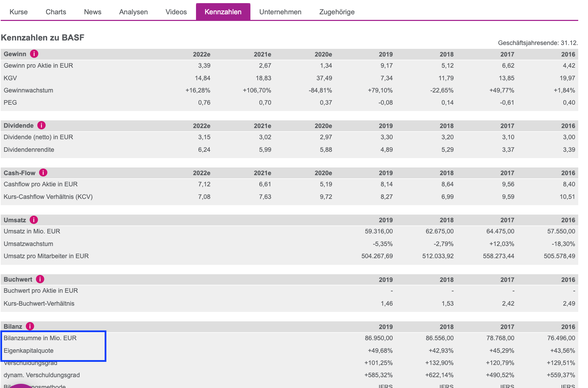The height and width of the screenshot is (388, 588).
Task: Select the Umsatzwachstum row label
Action: pyautogui.click(x=28, y=244)
